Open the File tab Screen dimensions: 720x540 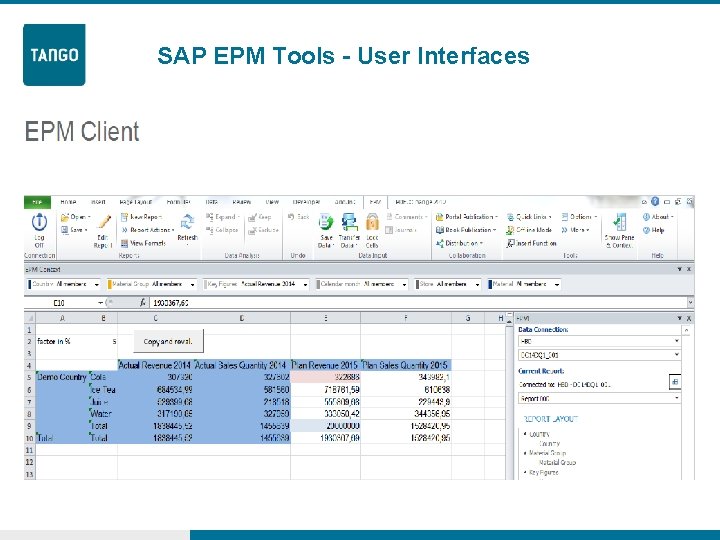[x=37, y=202]
